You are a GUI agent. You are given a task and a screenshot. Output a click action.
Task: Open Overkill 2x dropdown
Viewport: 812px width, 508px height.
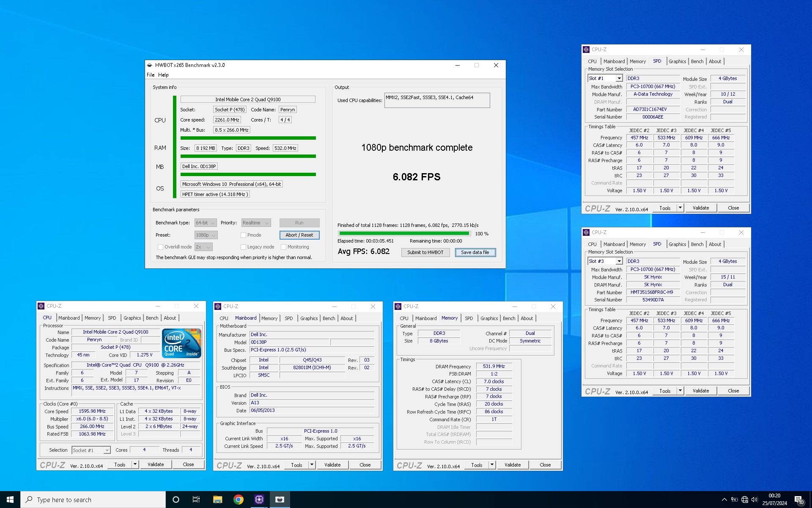tap(203, 247)
